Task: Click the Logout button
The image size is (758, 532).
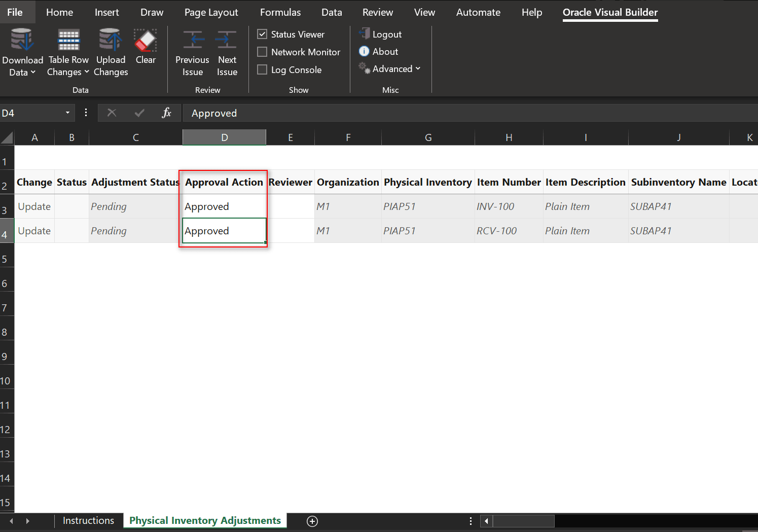Action: [x=380, y=34]
